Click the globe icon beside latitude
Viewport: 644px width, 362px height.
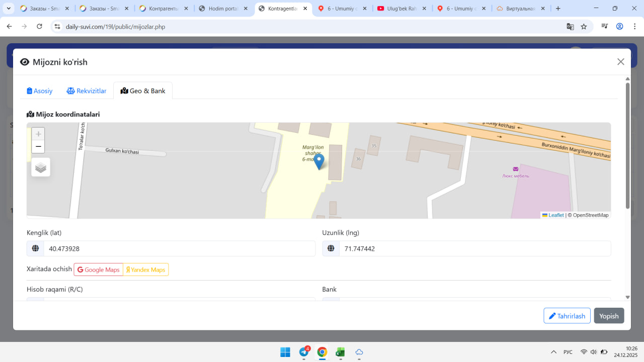coord(35,248)
